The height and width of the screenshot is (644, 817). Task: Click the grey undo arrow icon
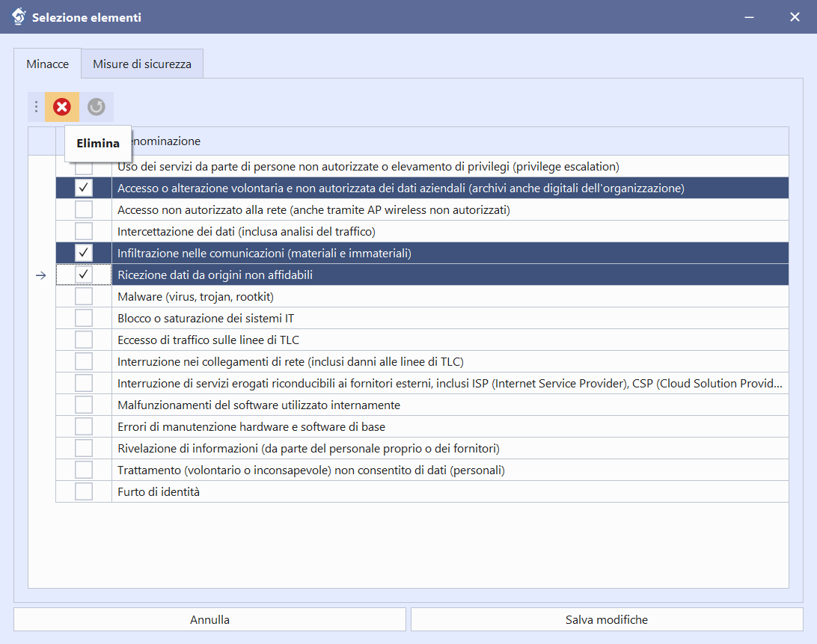tap(96, 107)
